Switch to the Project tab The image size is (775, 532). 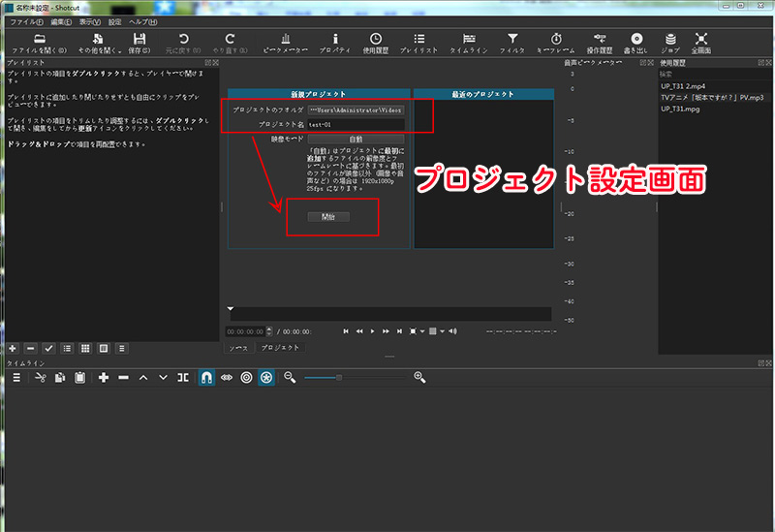(280, 348)
